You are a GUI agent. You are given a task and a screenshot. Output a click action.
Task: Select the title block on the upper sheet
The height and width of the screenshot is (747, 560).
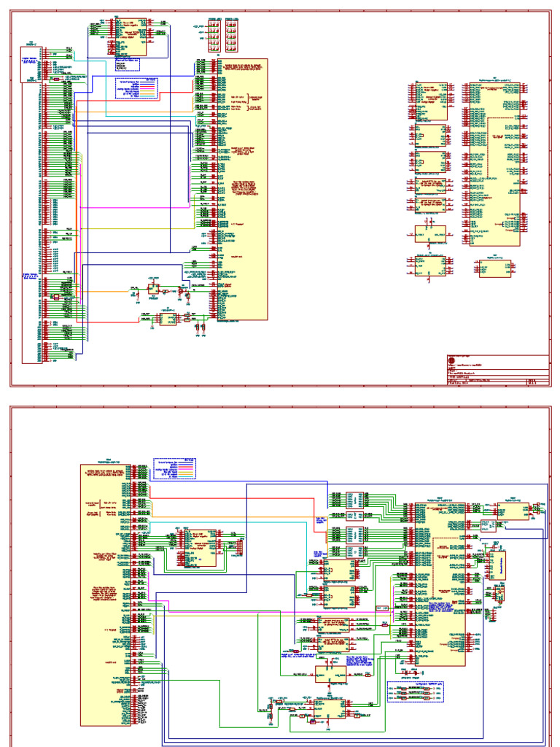(x=498, y=370)
